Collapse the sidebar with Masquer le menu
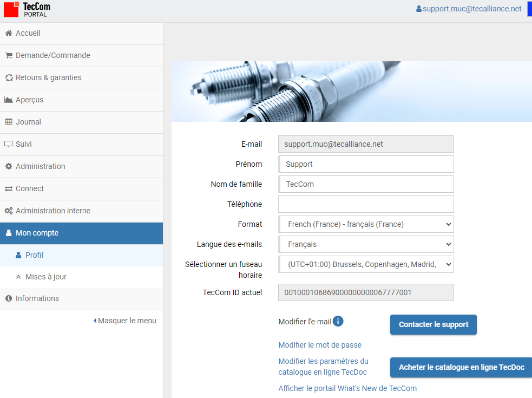This screenshot has width=532, height=398. pyautogui.click(x=124, y=321)
